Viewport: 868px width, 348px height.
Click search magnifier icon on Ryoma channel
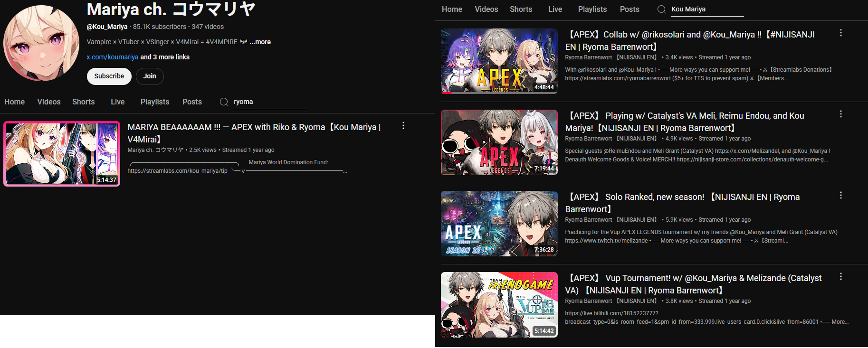pyautogui.click(x=661, y=9)
